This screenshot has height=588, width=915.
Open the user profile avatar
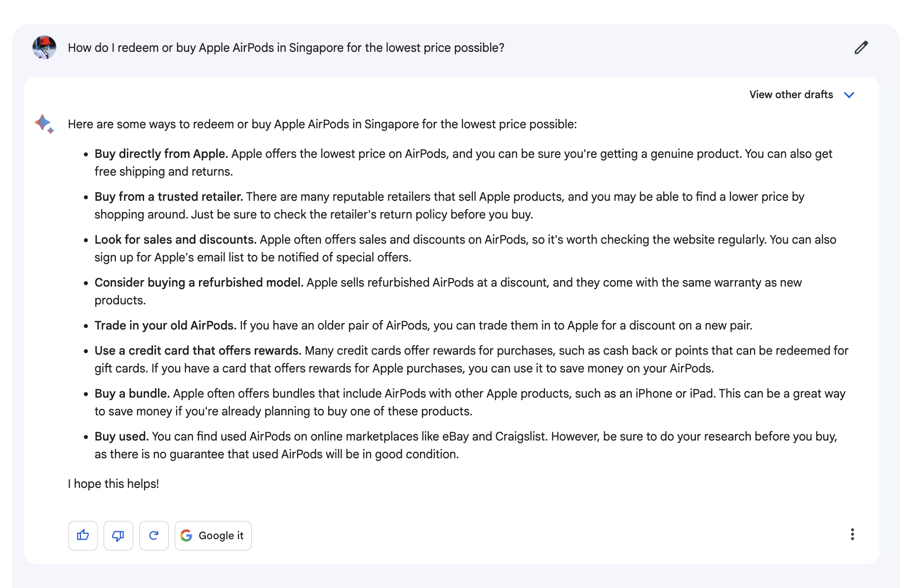point(44,47)
